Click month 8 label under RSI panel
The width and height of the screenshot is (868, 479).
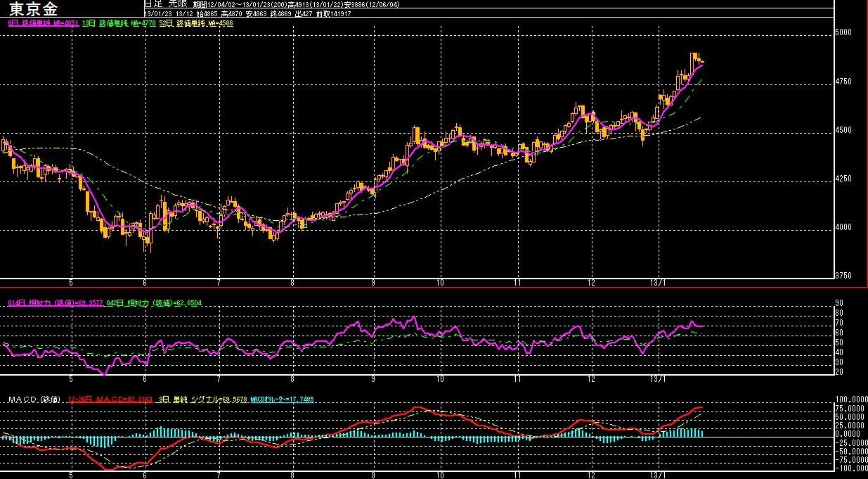(292, 378)
